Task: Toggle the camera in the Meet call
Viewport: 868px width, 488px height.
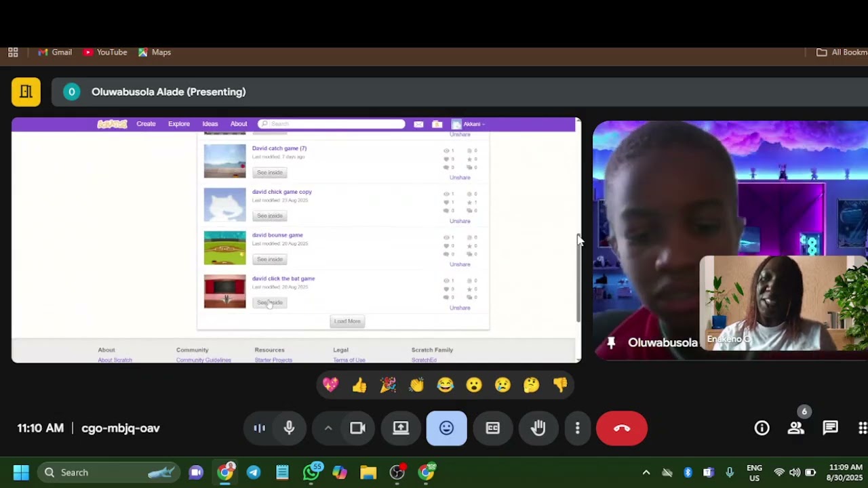Action: tap(357, 428)
